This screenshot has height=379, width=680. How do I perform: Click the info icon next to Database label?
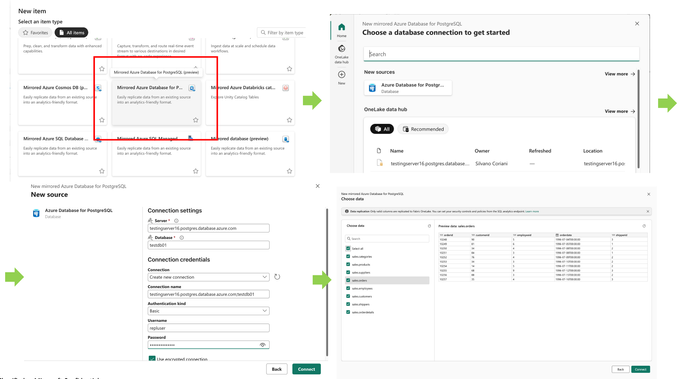point(182,238)
